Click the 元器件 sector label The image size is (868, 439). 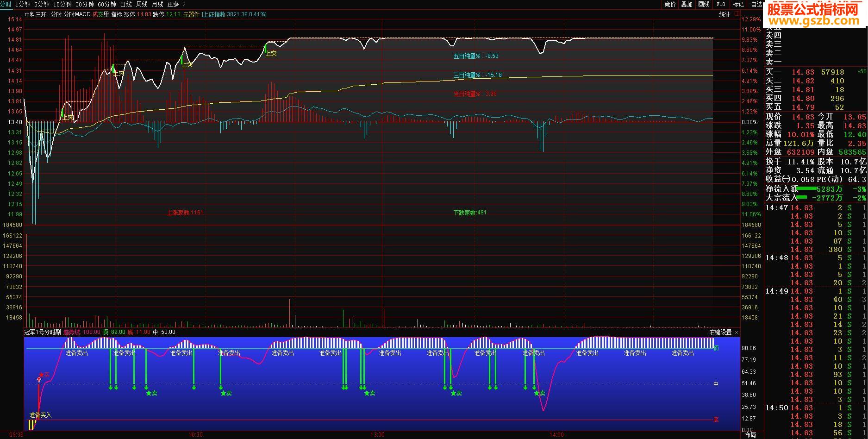[191, 14]
